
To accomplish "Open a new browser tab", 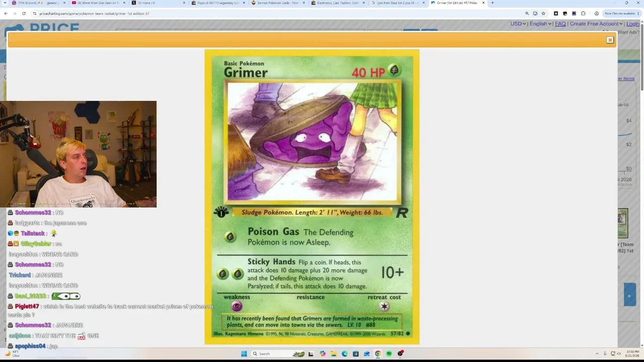I will pyautogui.click(x=492, y=3).
